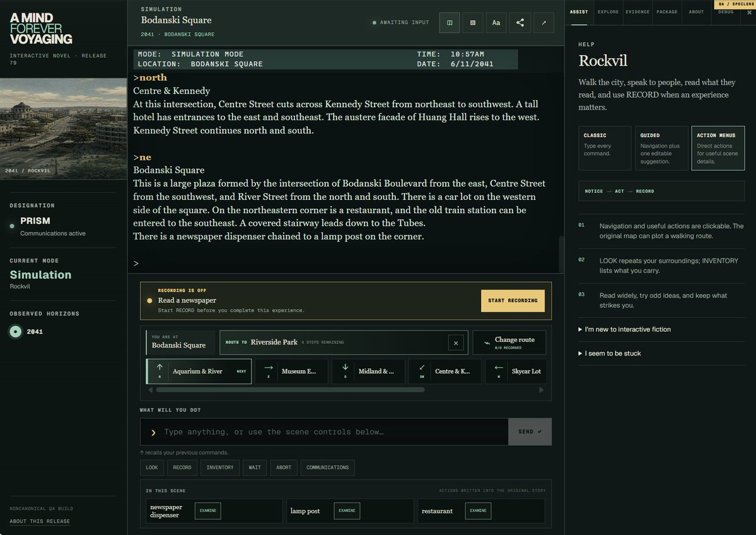Click the Bodanski Square simulation title
The image size is (756, 535).
coord(176,20)
